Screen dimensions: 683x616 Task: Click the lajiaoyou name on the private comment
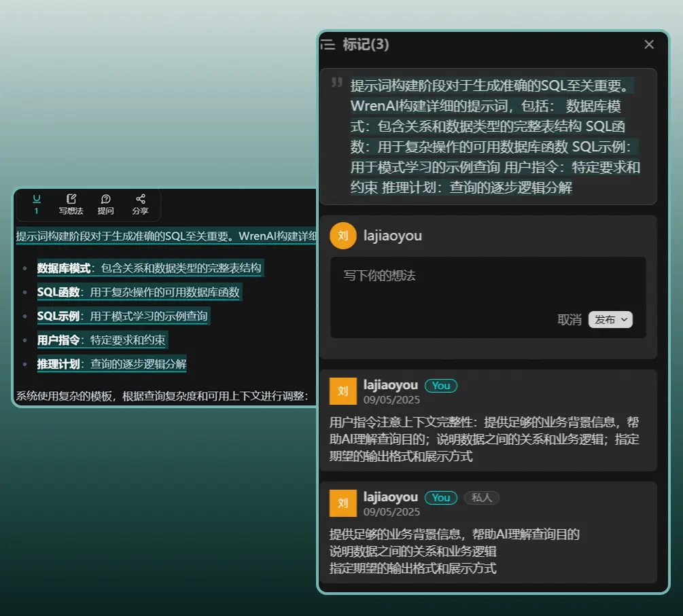coord(391,497)
